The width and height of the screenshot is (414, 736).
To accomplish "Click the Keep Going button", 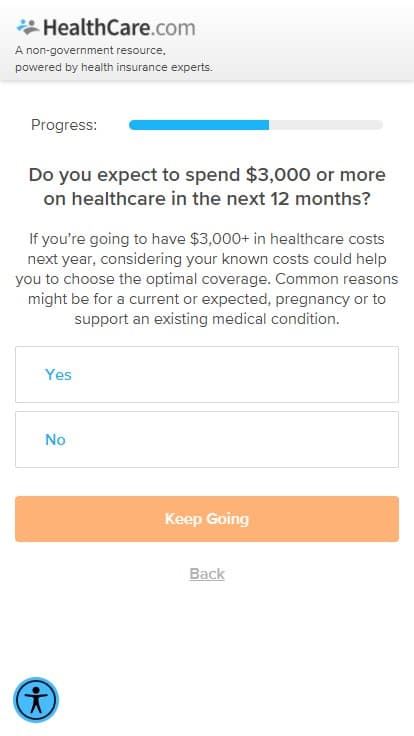I will tap(207, 519).
